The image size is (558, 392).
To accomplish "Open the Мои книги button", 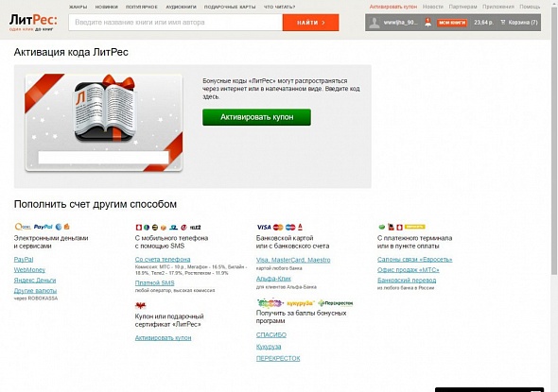I will (x=452, y=23).
